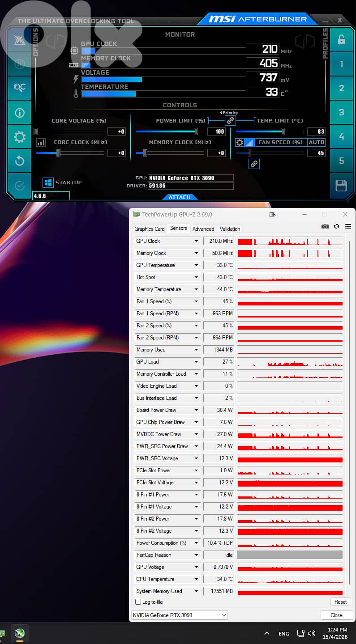Toggle fan speed AUTO mode
The height and width of the screenshot is (644, 356).
pos(316,142)
